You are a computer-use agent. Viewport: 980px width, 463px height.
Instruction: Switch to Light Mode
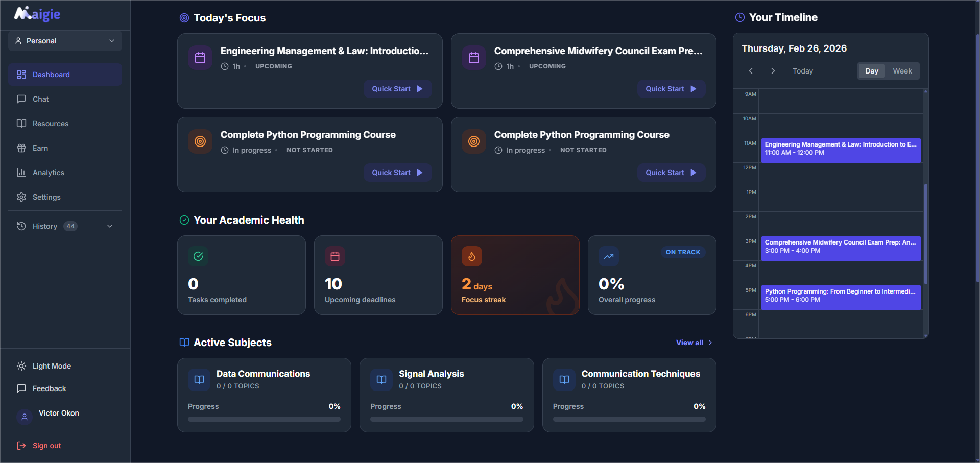pyautogui.click(x=50, y=365)
